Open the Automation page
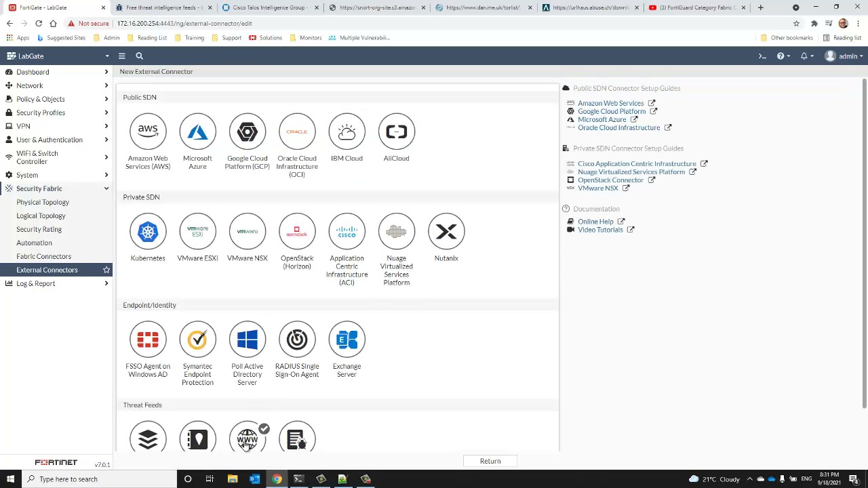This screenshot has height=488, width=868. [x=34, y=243]
